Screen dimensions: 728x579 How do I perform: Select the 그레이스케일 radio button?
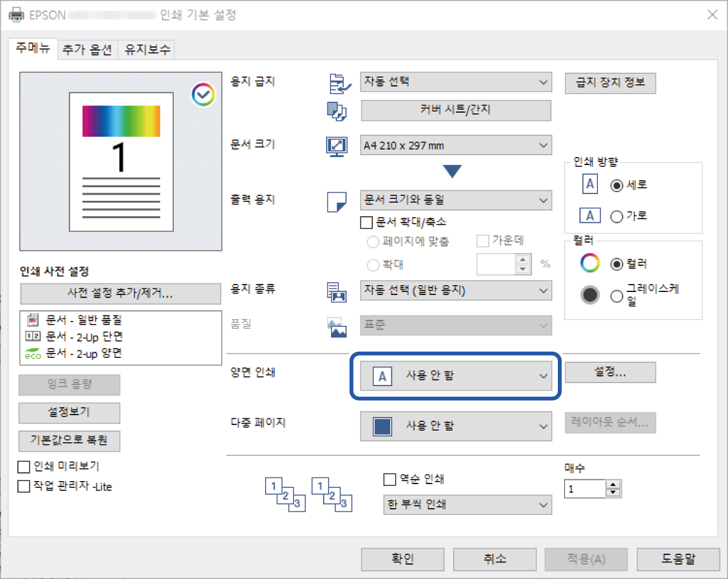click(x=616, y=296)
